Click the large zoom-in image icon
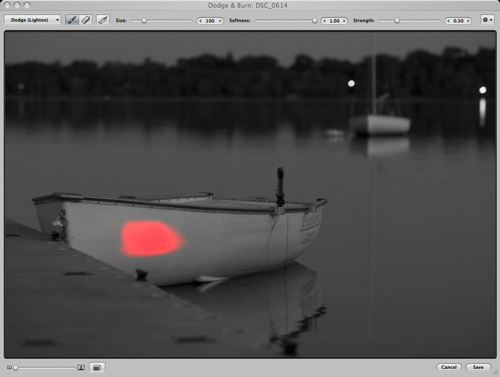Viewport: 500px width, 377px height. pyautogui.click(x=81, y=367)
